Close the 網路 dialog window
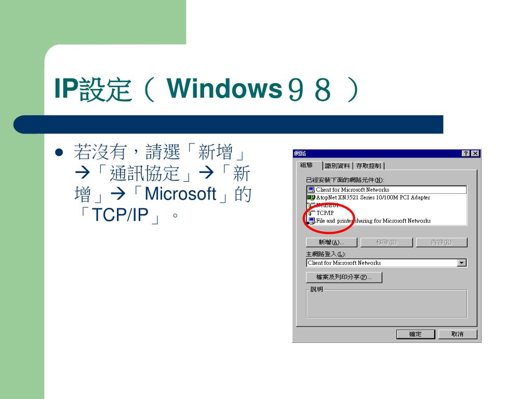The image size is (532, 399). [x=475, y=153]
